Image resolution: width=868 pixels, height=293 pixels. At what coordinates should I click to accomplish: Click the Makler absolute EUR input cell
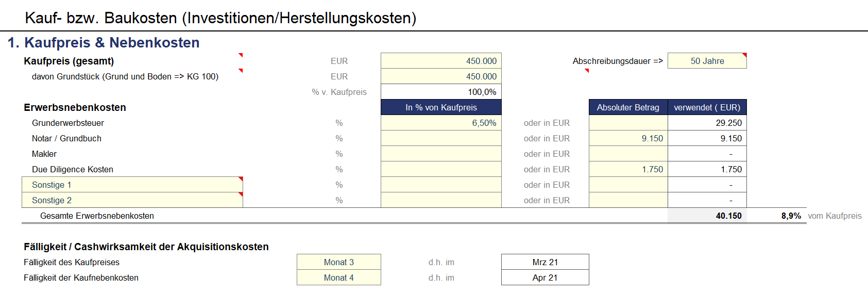coord(628,154)
